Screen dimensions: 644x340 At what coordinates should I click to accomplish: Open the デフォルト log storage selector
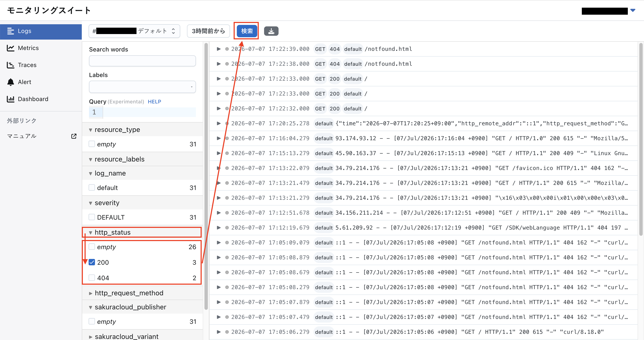coord(134,31)
